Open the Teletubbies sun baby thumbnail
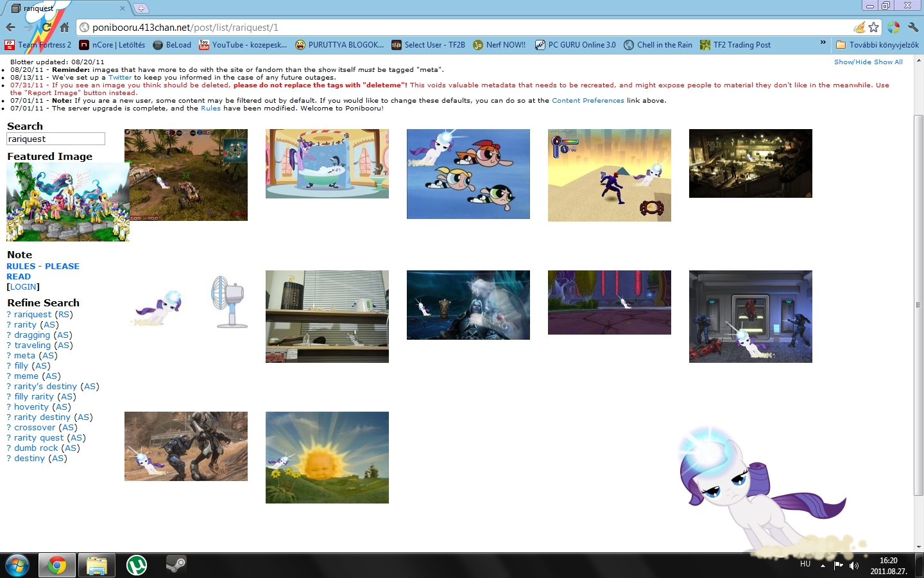Image resolution: width=924 pixels, height=578 pixels. (x=327, y=457)
